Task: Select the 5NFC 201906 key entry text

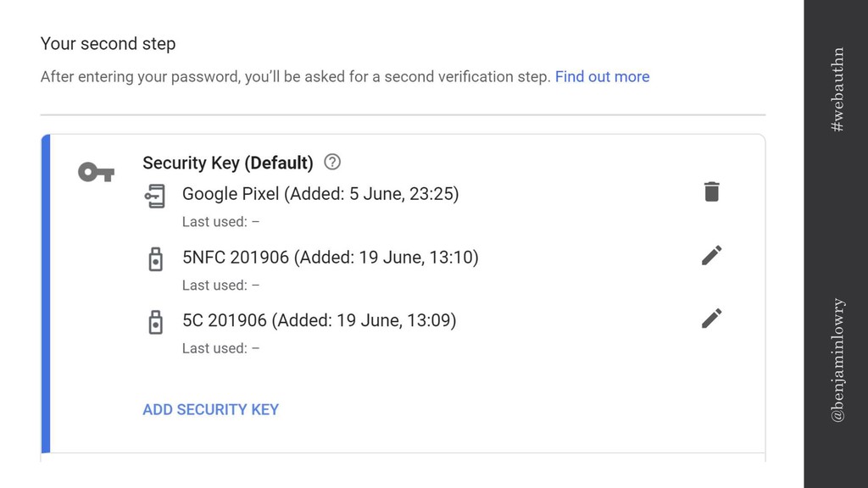Action: [330, 258]
